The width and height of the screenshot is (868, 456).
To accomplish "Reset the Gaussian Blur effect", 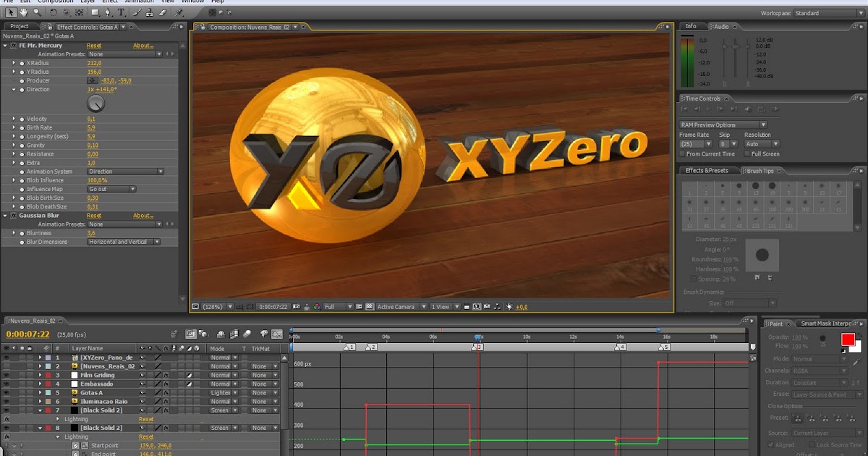I will pos(94,216).
